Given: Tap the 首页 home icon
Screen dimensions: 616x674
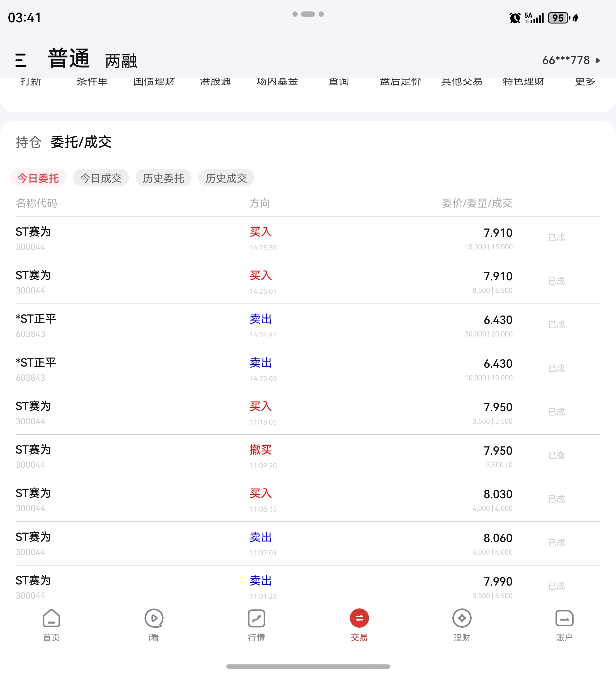Looking at the screenshot, I should pyautogui.click(x=52, y=618).
